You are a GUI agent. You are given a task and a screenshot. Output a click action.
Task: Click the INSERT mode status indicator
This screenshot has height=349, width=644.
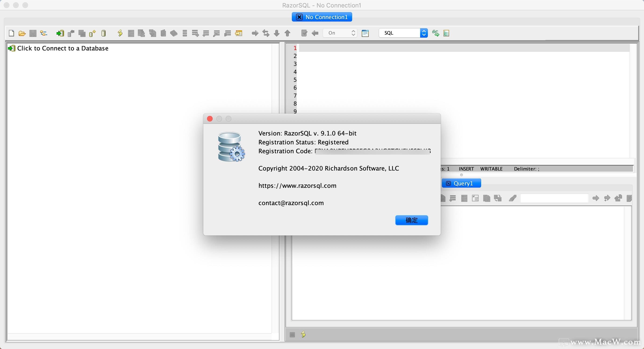466,169
